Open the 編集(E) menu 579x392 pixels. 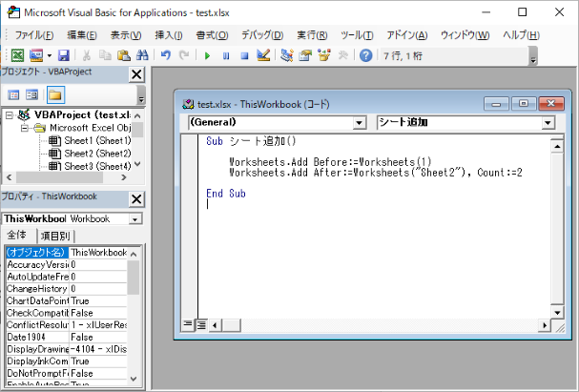point(82,35)
